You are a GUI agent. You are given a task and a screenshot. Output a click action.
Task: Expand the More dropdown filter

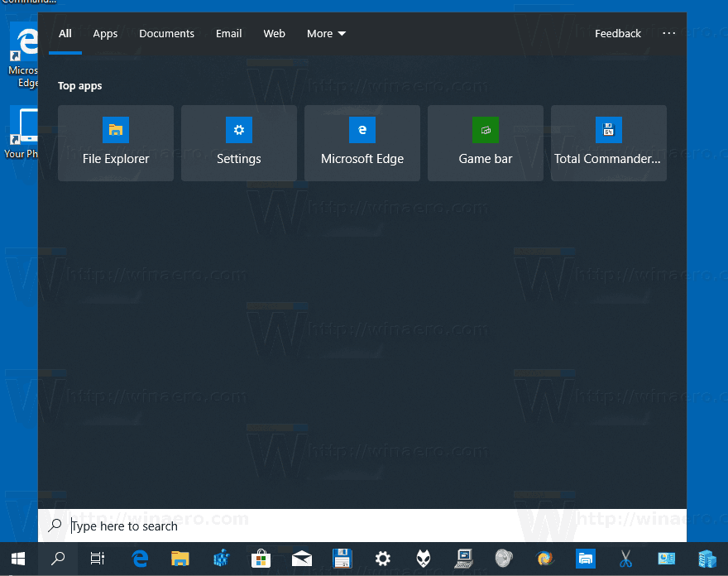pos(326,34)
